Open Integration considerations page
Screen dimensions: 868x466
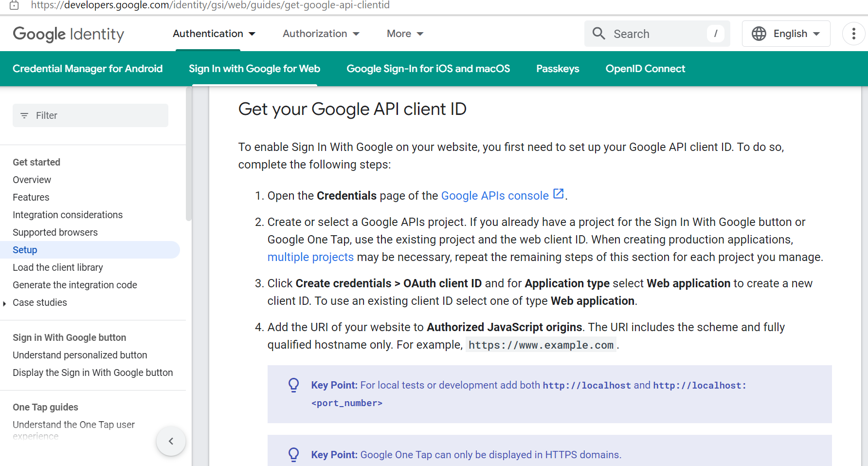tap(68, 215)
